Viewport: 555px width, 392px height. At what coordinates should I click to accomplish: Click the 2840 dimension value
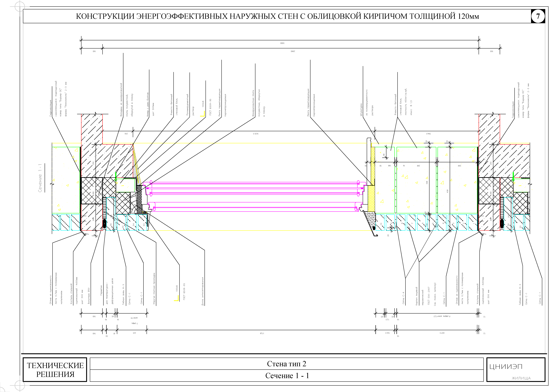coord(293,51)
